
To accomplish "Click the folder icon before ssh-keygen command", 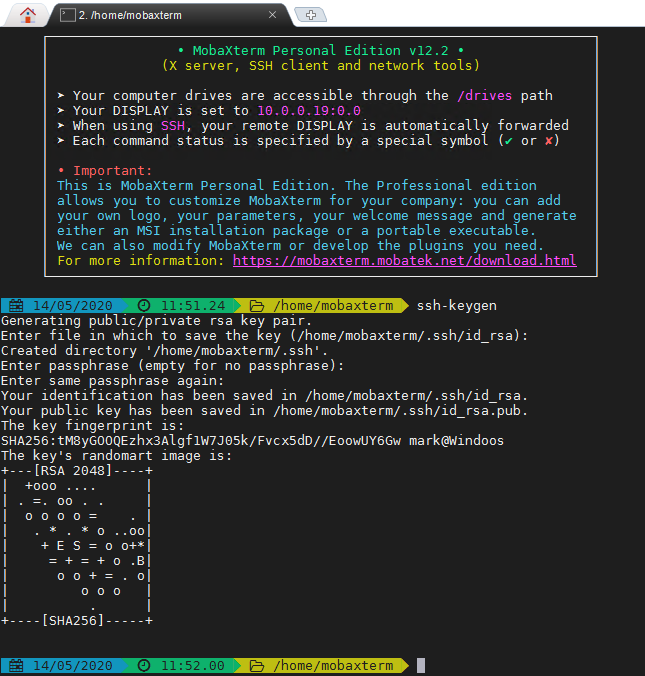I will 257,306.
